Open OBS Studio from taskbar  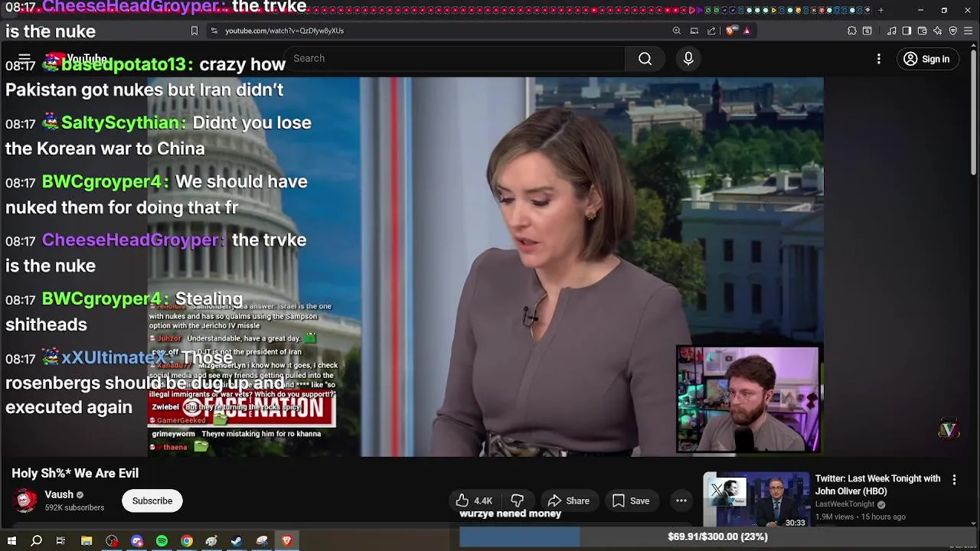coord(112,541)
